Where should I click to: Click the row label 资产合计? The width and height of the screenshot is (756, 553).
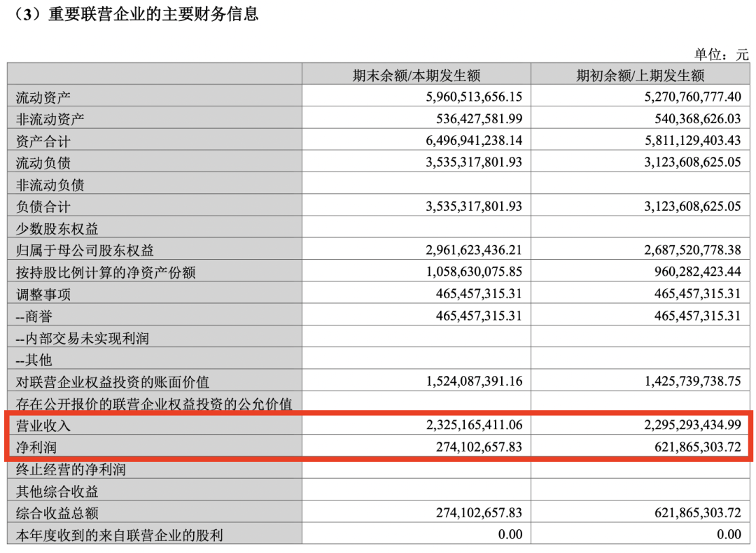[x=43, y=141]
